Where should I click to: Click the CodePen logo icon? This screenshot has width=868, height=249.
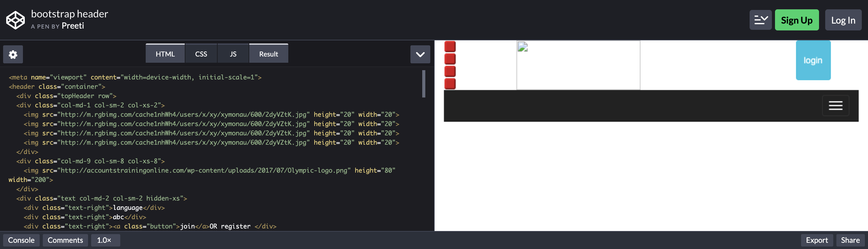pyautogui.click(x=15, y=20)
